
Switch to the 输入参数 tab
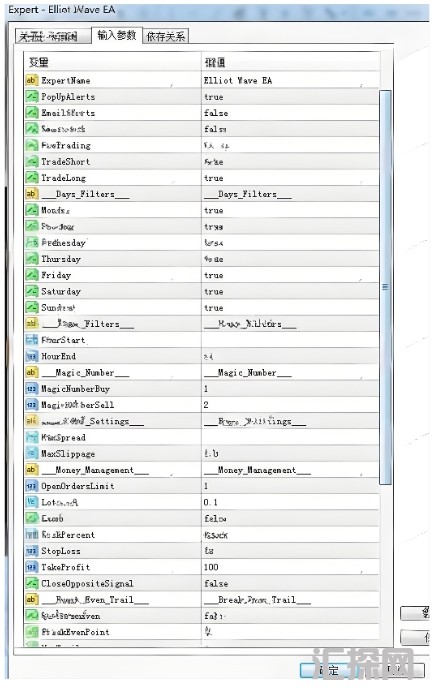117,35
